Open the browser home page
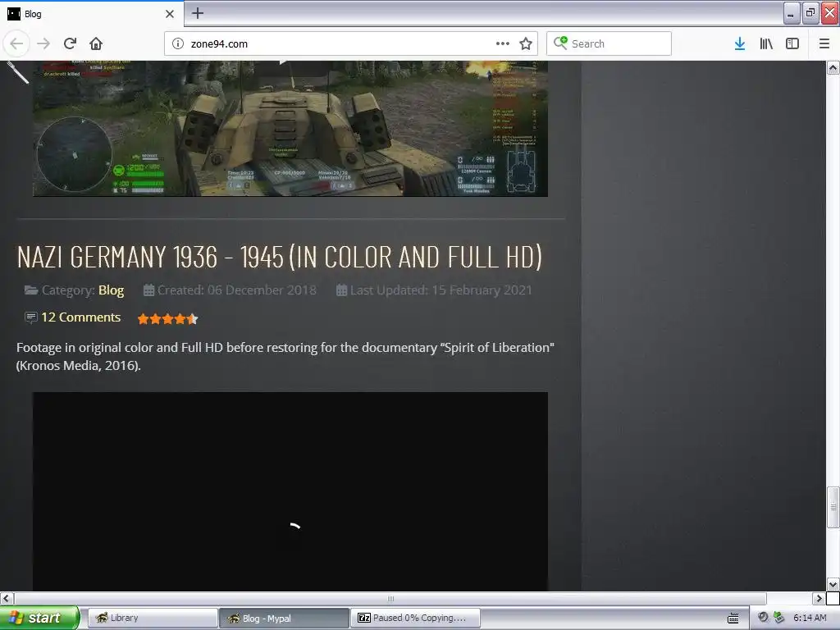This screenshot has width=840, height=630. (x=96, y=43)
